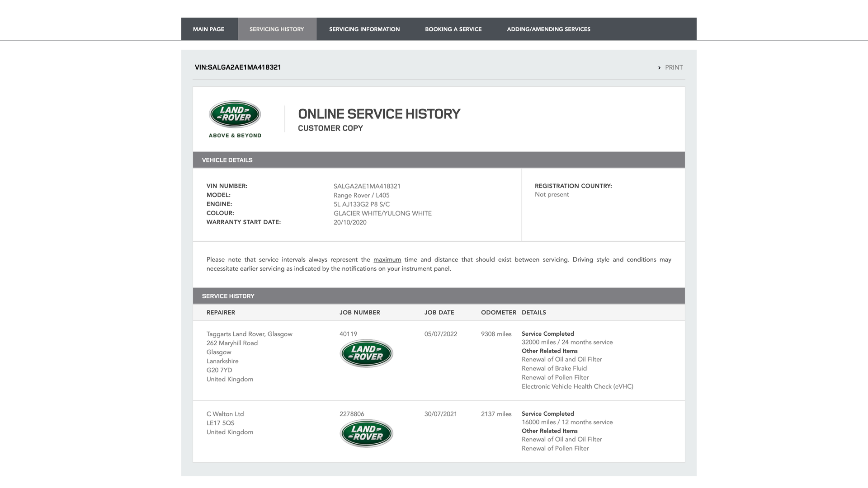Click the Repairer column header
This screenshot has width=868, height=488.
pos(221,313)
